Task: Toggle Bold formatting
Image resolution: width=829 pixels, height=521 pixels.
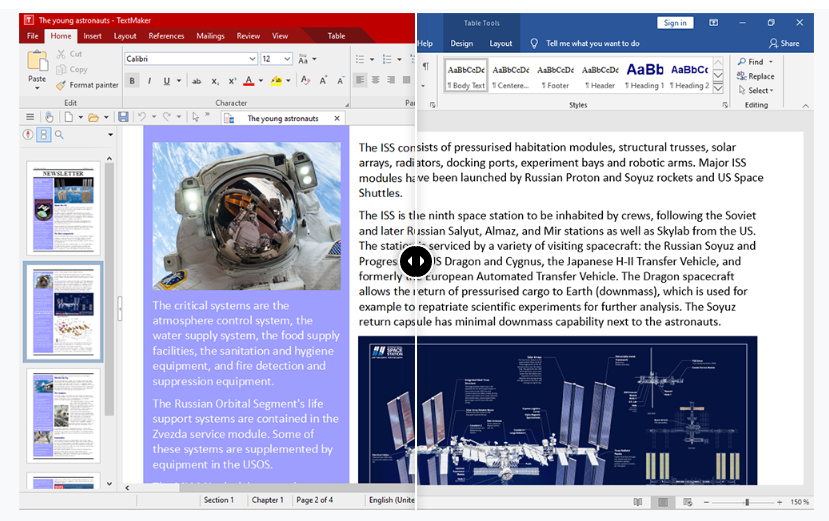Action: 132,81
